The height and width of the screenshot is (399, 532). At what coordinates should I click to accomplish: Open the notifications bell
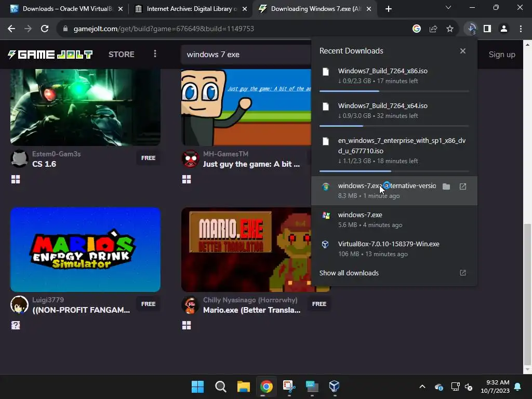click(518, 387)
